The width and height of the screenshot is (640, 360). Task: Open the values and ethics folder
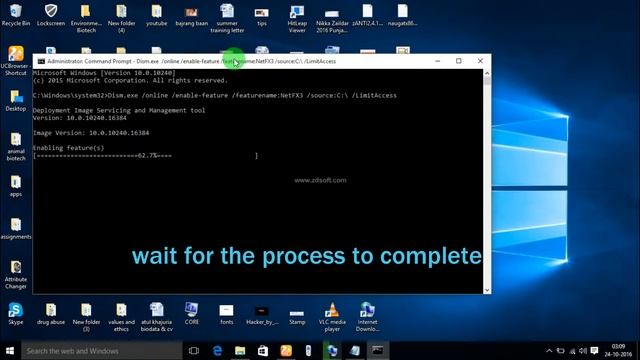click(x=121, y=317)
